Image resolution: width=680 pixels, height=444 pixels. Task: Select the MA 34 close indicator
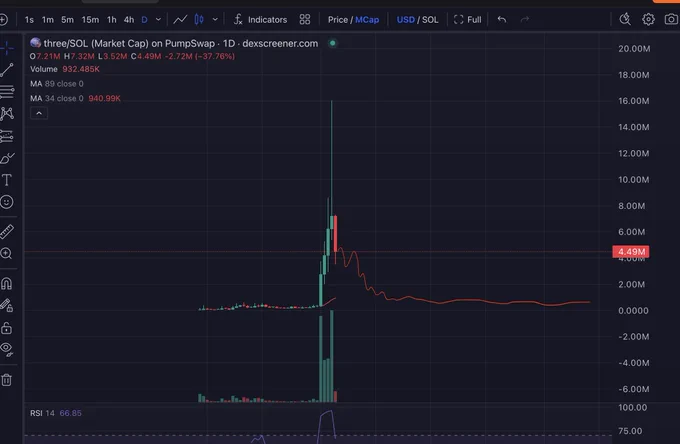click(57, 98)
